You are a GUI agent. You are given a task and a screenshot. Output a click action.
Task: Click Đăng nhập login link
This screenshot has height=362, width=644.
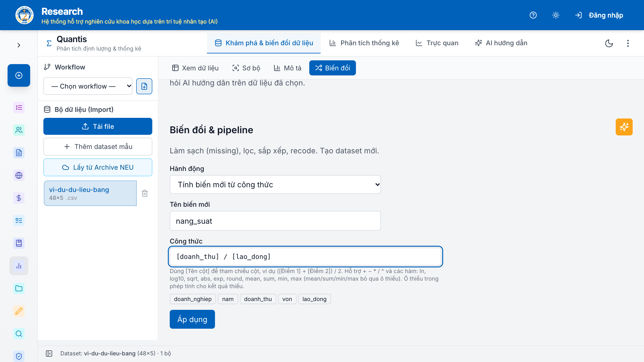click(599, 15)
